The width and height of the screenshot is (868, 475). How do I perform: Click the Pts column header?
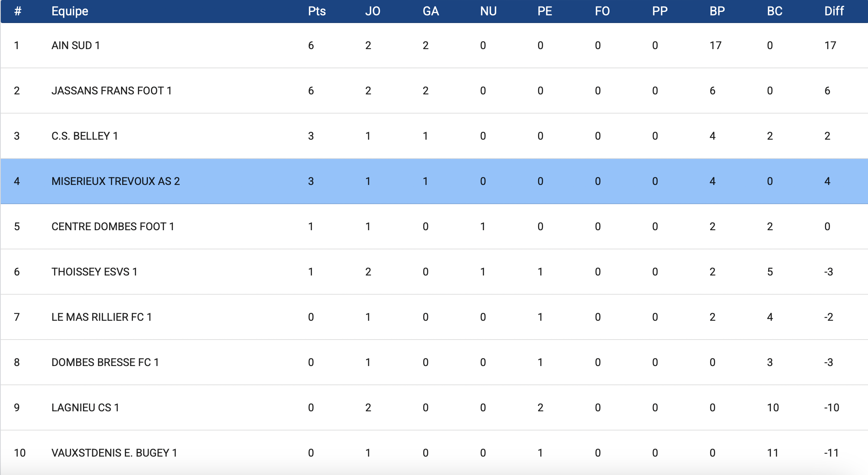pos(317,11)
